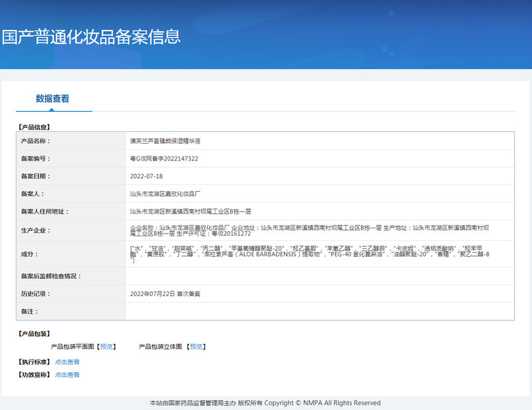
Task: Click the 备注 label cell
Action: (71, 311)
